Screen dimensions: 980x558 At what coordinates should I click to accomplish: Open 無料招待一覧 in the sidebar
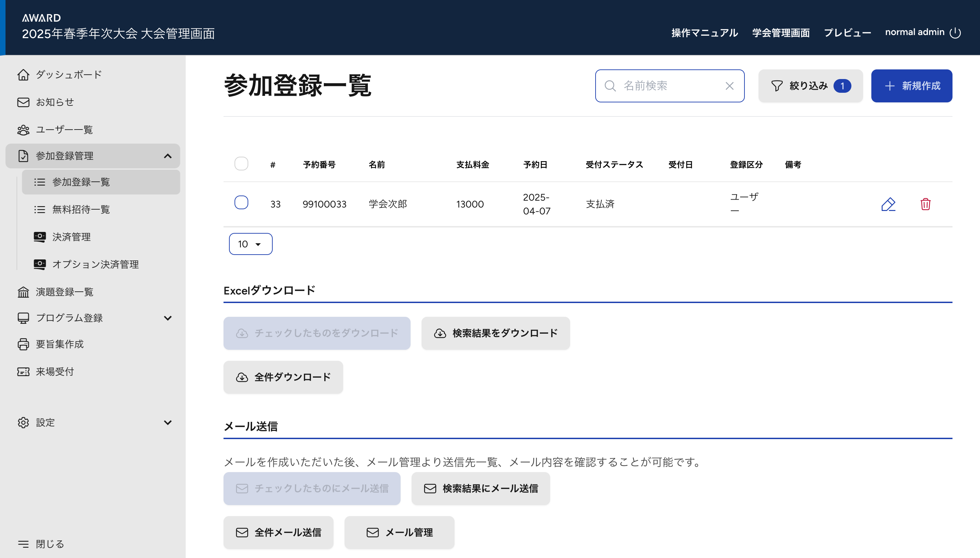pos(81,209)
